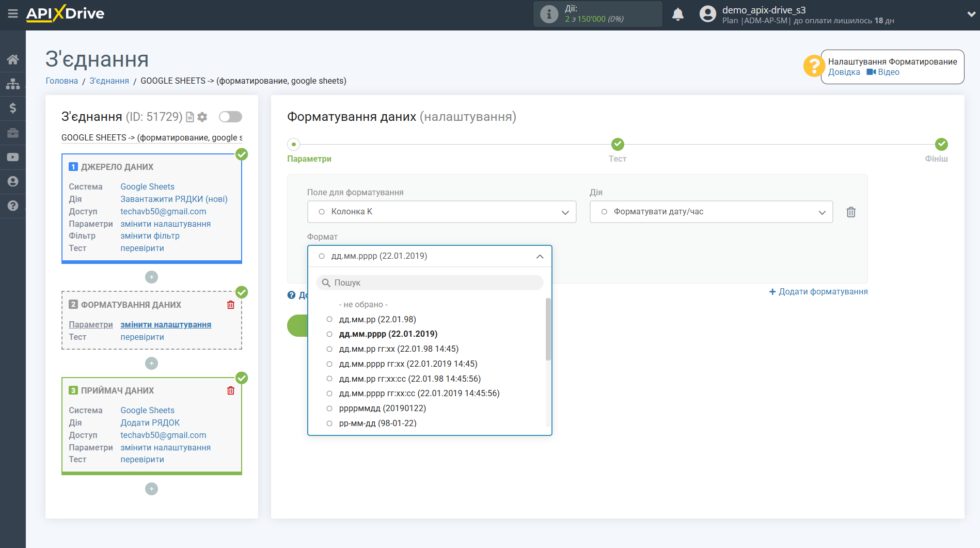
Task: Click the video camera icon next to Відео
Action: [871, 72]
